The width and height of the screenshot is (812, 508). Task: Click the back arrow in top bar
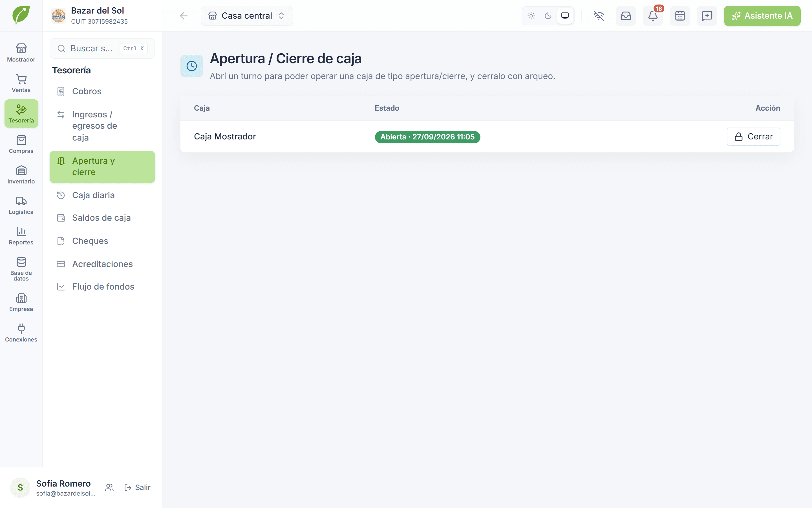184,16
